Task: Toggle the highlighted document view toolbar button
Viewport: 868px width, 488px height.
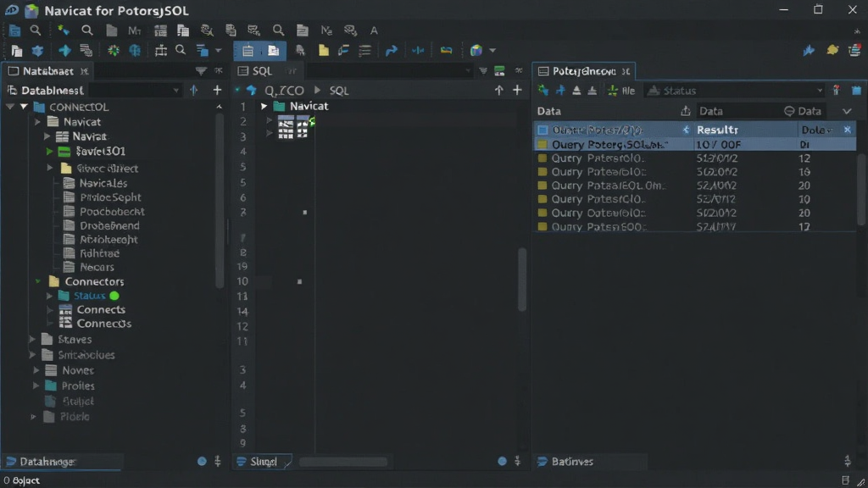Action: [274, 51]
